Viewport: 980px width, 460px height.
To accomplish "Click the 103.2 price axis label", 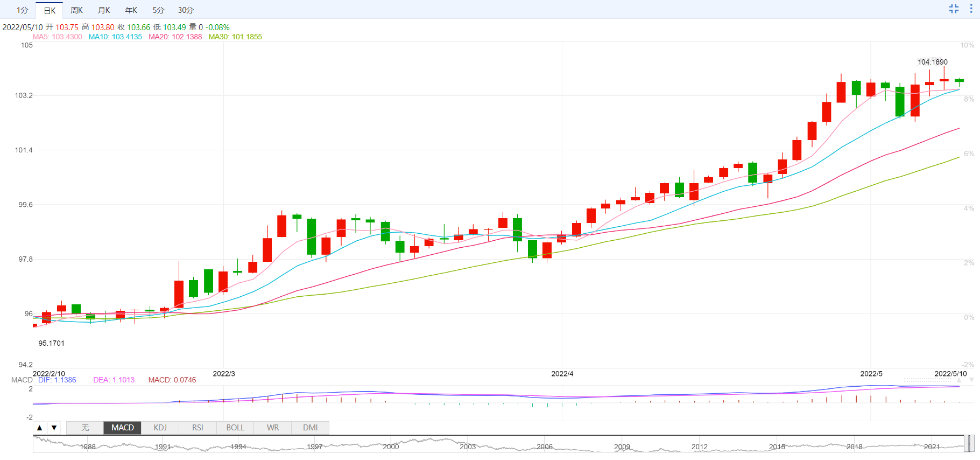I will [x=24, y=95].
